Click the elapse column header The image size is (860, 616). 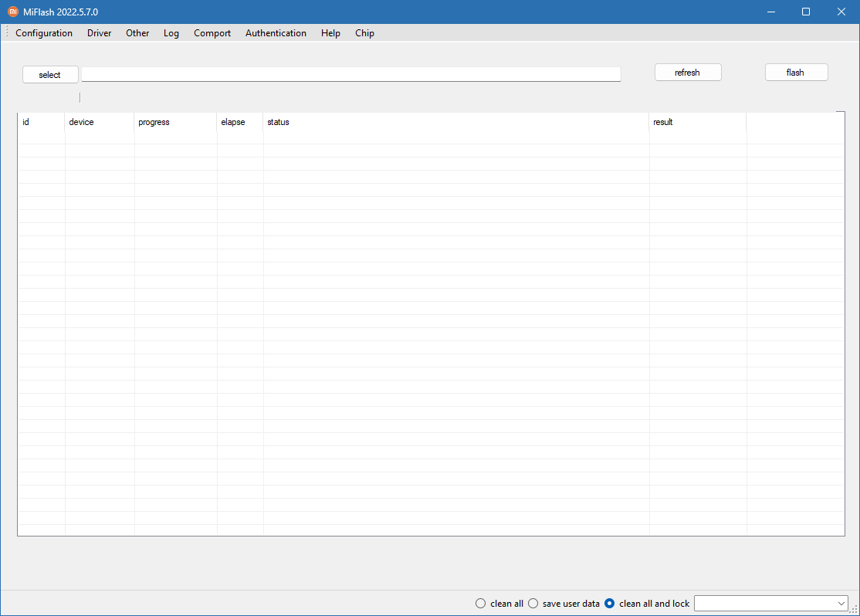coord(239,122)
